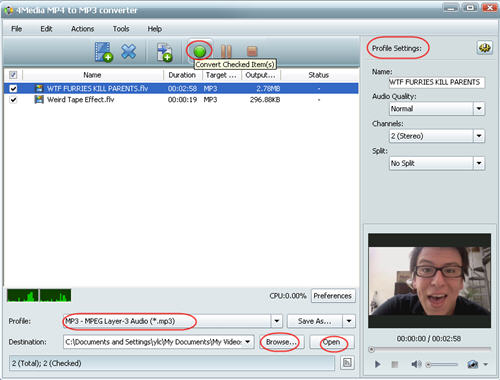Image resolution: width=500 pixels, height=380 pixels.
Task: Click the Preferences button
Action: tap(333, 296)
